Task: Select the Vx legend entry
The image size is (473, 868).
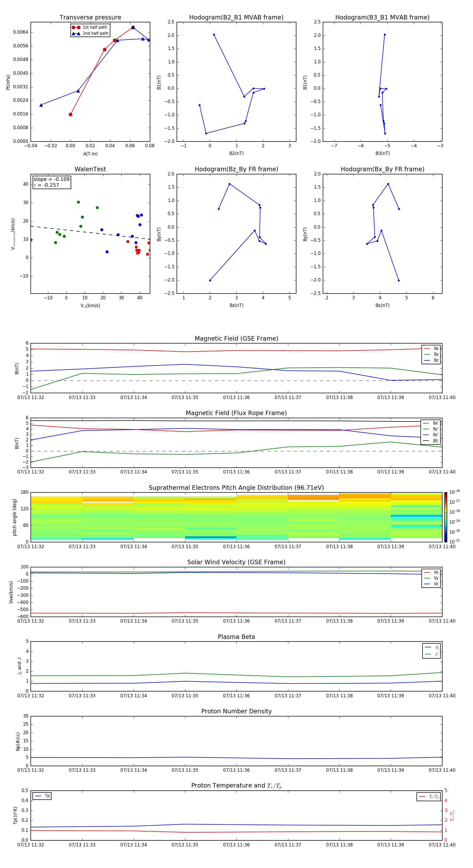Action: click(x=431, y=572)
